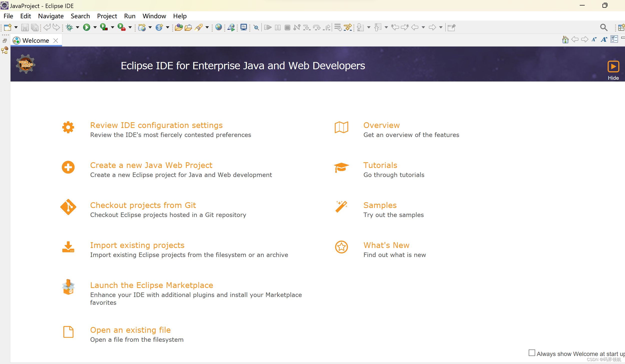The width and height of the screenshot is (625, 364).
Task: Open the Edit menu
Action: (26, 16)
